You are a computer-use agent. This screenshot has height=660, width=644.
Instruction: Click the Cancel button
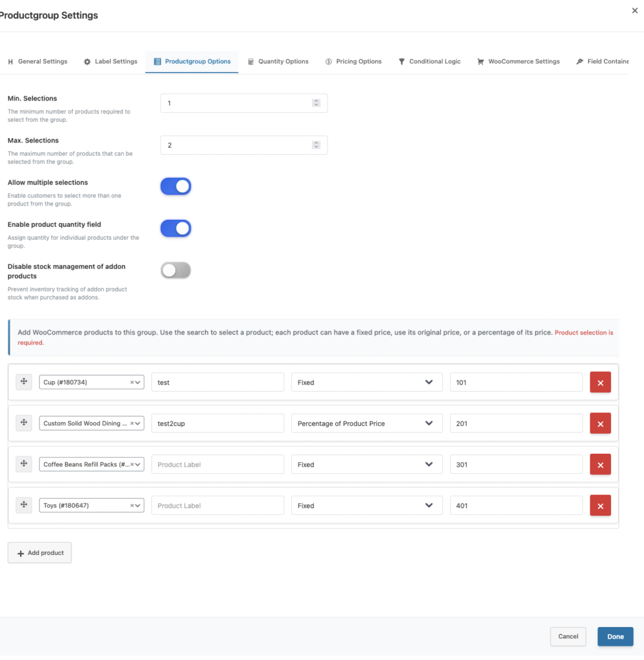coord(567,636)
